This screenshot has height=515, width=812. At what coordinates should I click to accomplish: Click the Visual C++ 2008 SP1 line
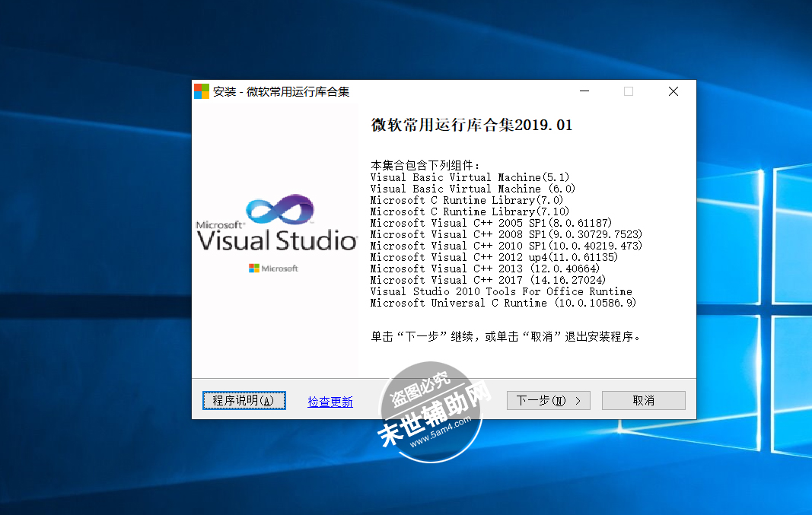(x=507, y=234)
